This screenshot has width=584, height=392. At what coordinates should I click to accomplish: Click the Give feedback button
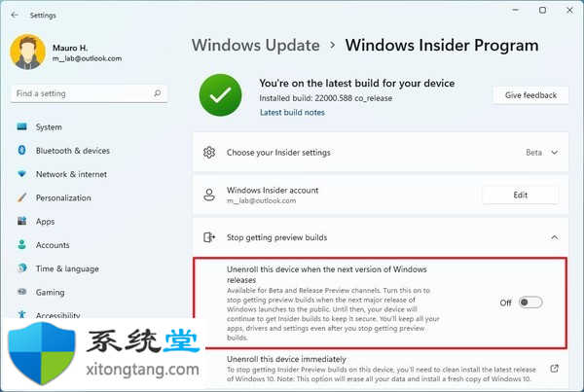[x=530, y=95]
